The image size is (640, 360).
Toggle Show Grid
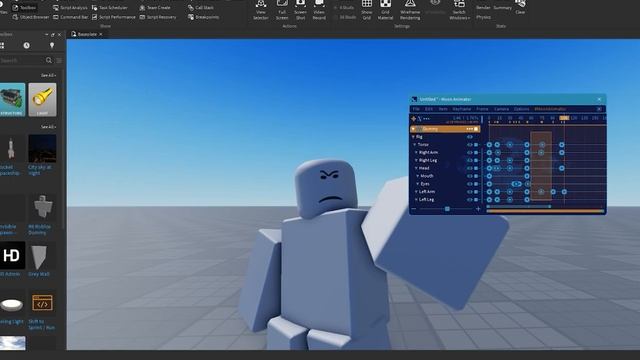coord(367,10)
